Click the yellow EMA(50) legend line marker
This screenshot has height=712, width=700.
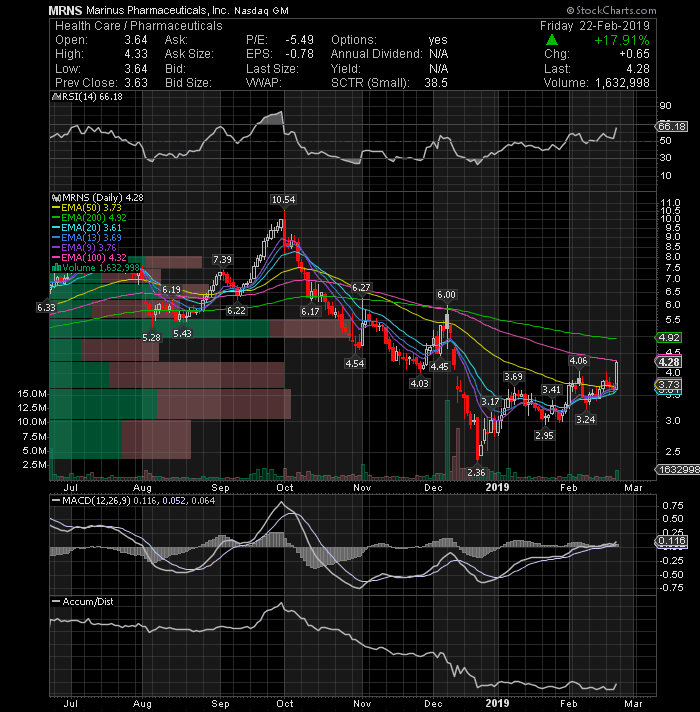point(56,208)
